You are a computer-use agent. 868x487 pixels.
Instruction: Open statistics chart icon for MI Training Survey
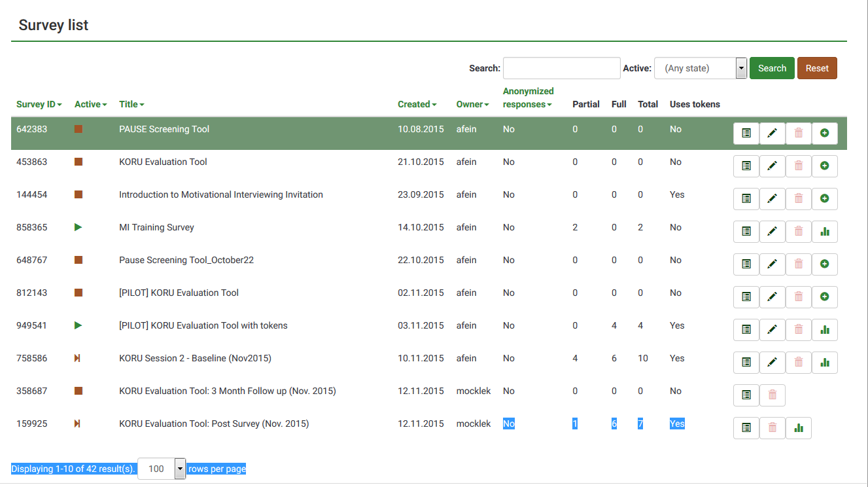[x=824, y=231]
